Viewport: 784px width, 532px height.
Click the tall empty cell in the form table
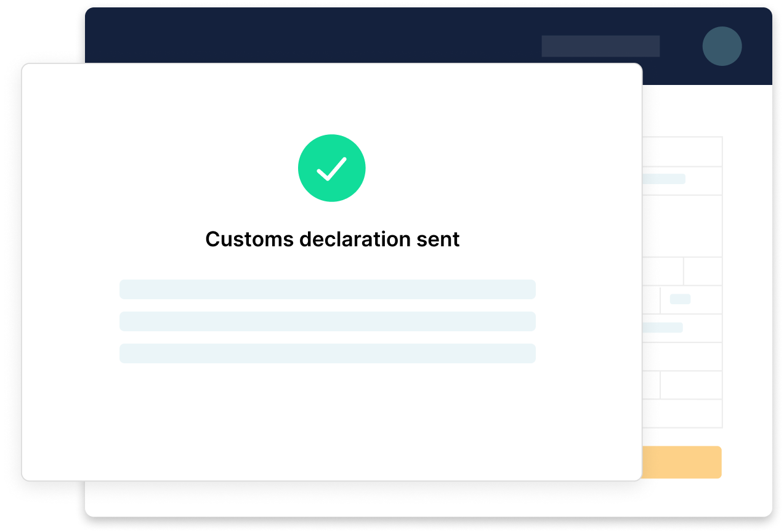click(682, 226)
